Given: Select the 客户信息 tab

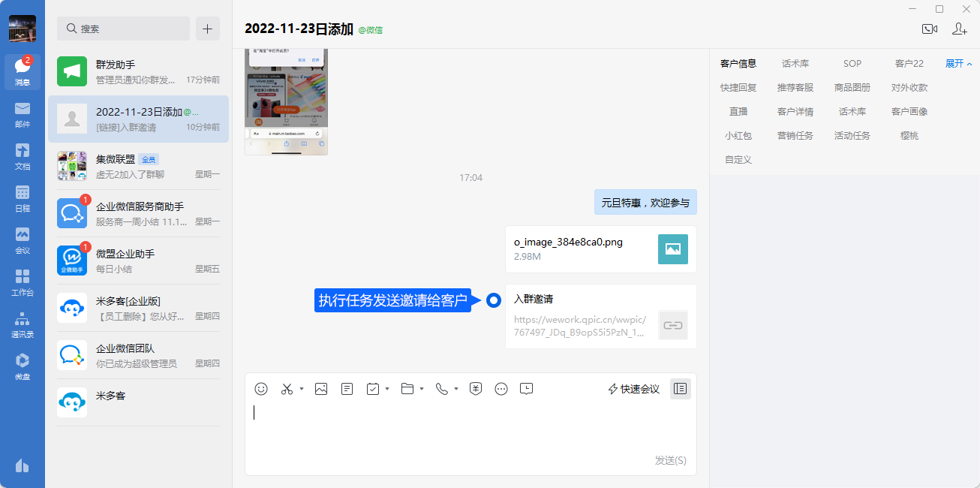Looking at the screenshot, I should pos(738,64).
